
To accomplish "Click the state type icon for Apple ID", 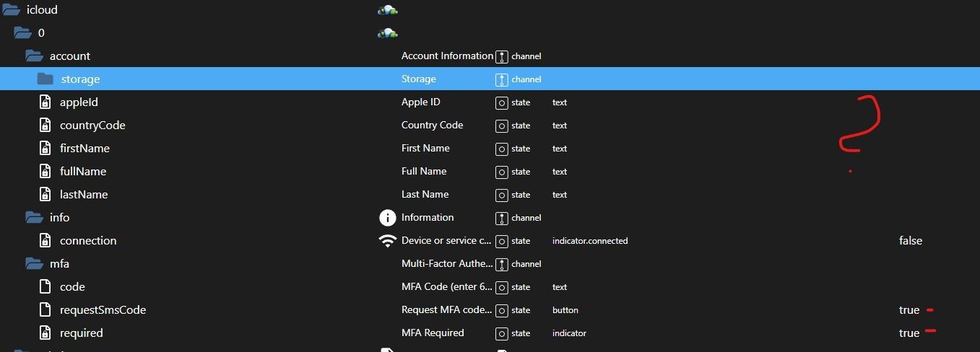I will (502, 102).
